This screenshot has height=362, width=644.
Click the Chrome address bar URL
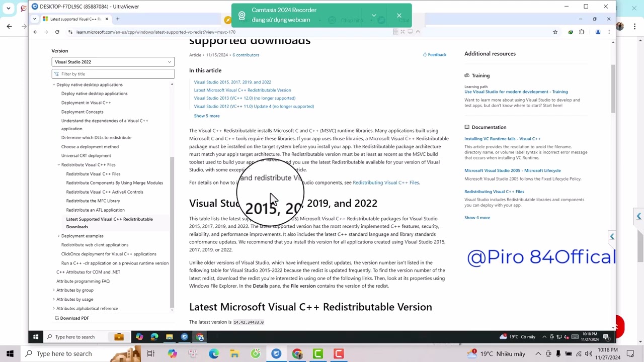156,32
